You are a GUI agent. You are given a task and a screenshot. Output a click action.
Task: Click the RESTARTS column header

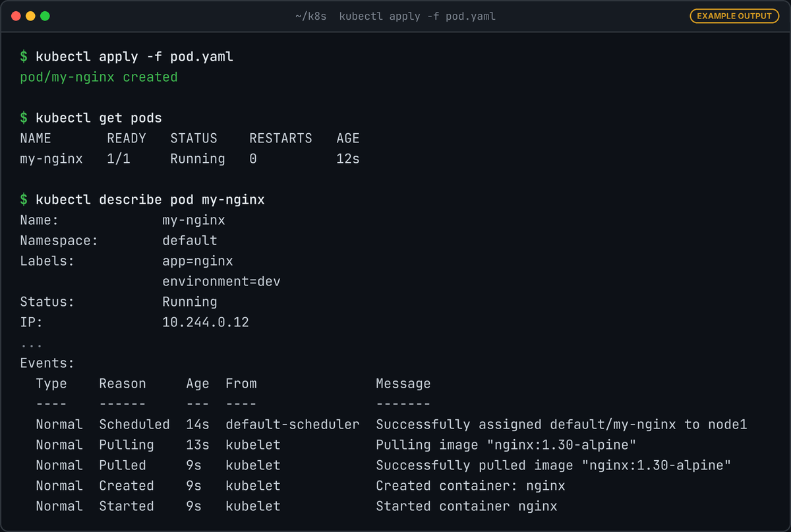pyautogui.click(x=281, y=138)
